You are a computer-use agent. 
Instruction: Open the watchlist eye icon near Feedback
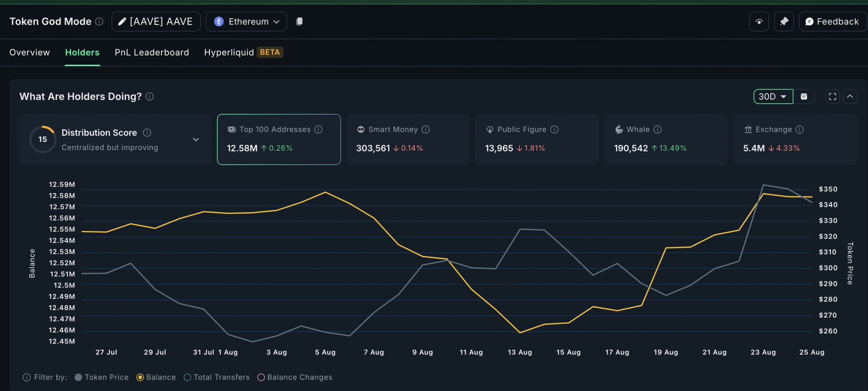coord(759,21)
